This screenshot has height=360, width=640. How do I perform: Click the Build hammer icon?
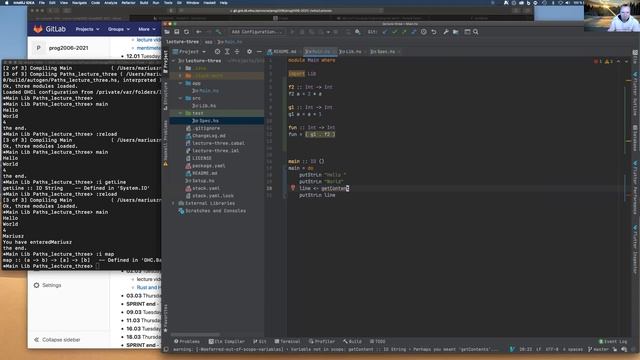tap(219, 32)
